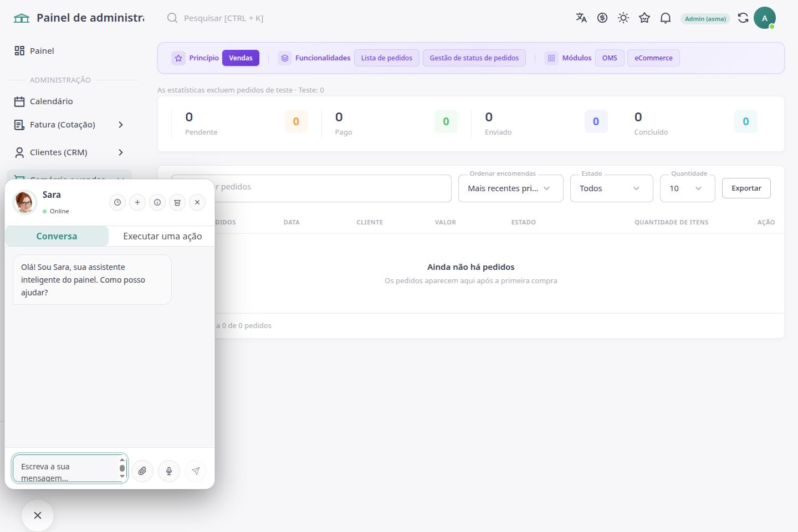798x532 pixels.
Task: Click Vendas tag button
Action: (x=241, y=58)
